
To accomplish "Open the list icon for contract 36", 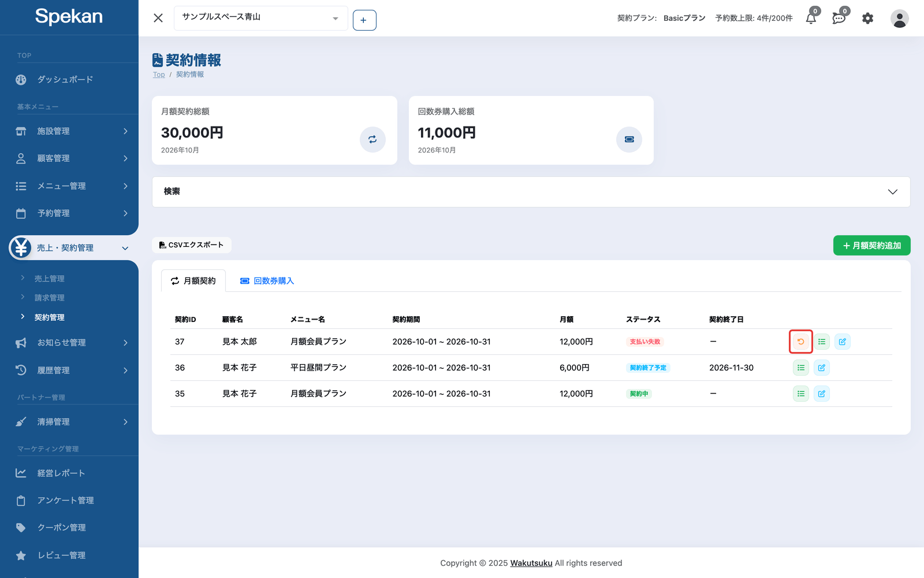I will (801, 368).
